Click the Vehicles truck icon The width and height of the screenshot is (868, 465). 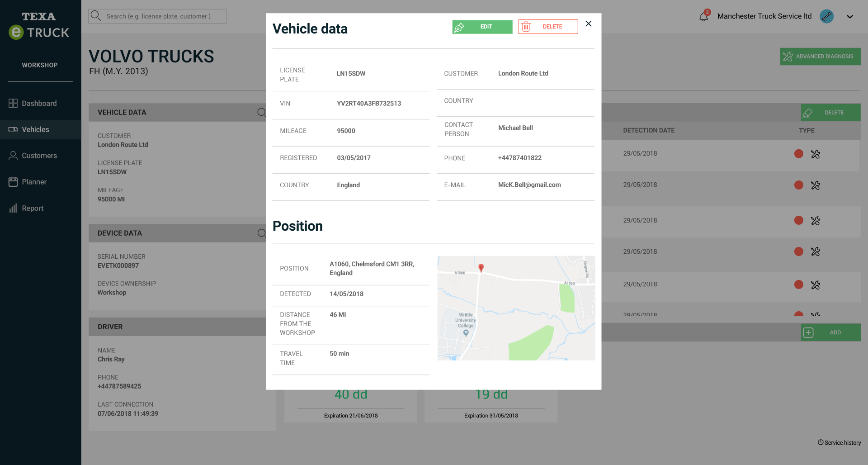[13, 129]
